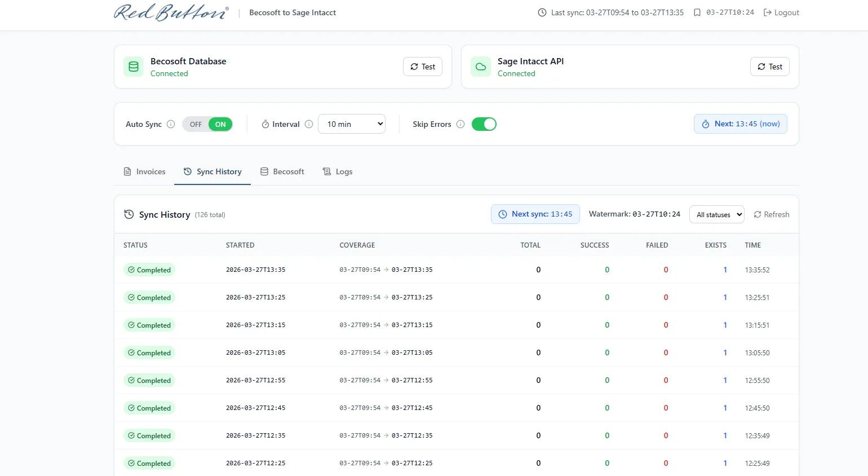Disable the Skip Errors switch

tap(484, 124)
